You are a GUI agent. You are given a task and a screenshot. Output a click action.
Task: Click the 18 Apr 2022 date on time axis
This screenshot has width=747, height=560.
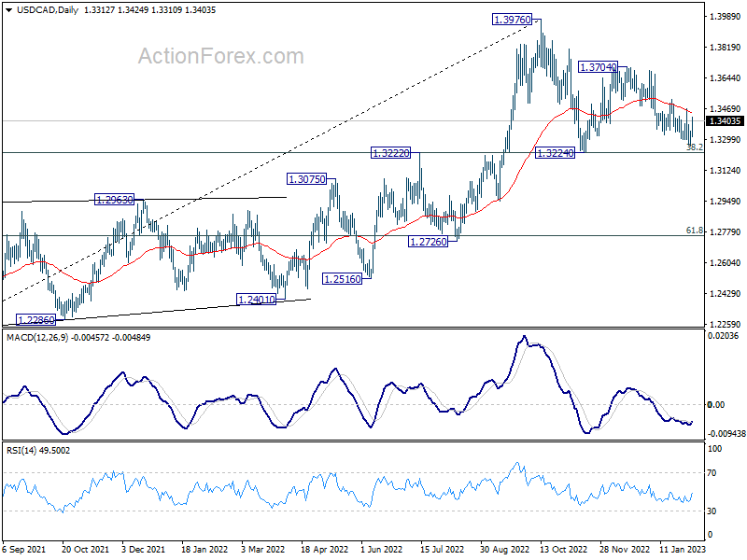tap(324, 549)
